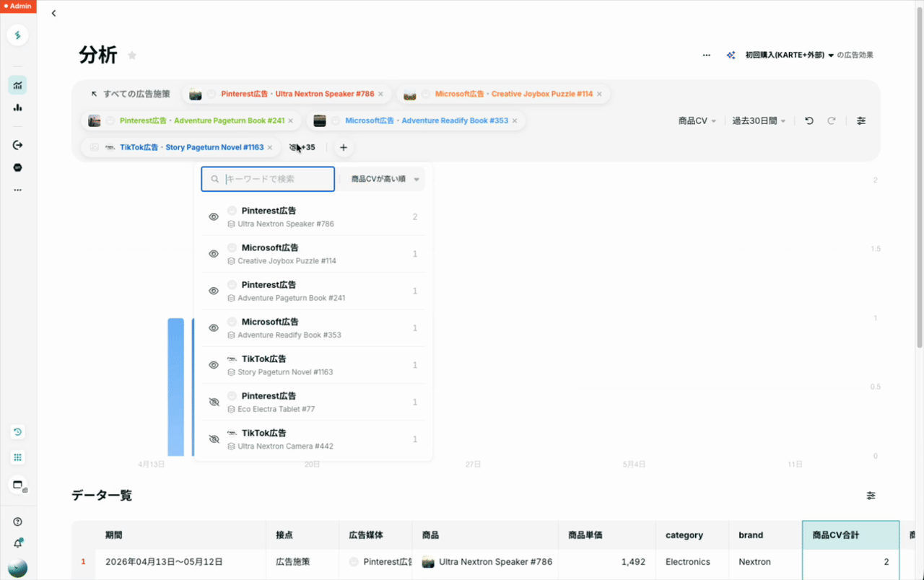Viewport: 924px width, 580px height.
Task: Click the redo arrow icon
Action: point(832,121)
